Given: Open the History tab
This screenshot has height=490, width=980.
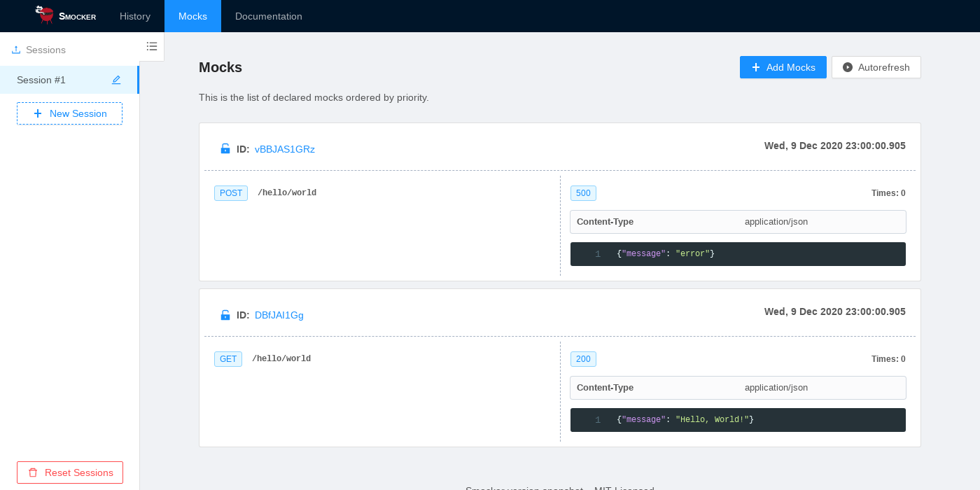Looking at the screenshot, I should tap(135, 16).
